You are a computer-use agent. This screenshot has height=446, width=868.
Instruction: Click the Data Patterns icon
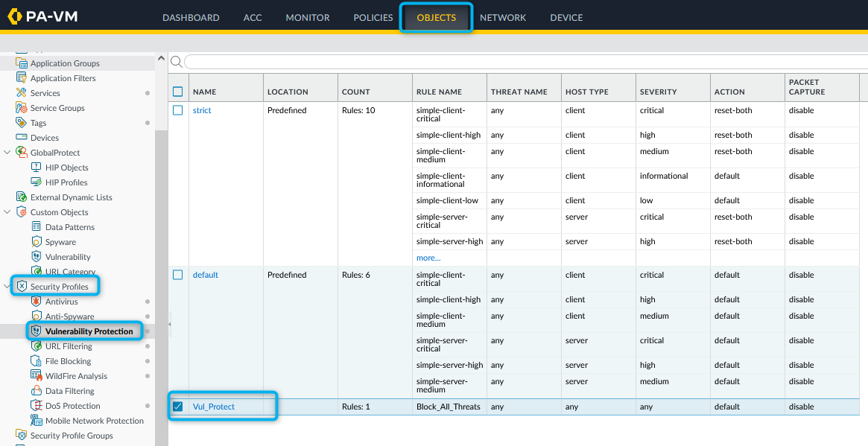tap(37, 227)
